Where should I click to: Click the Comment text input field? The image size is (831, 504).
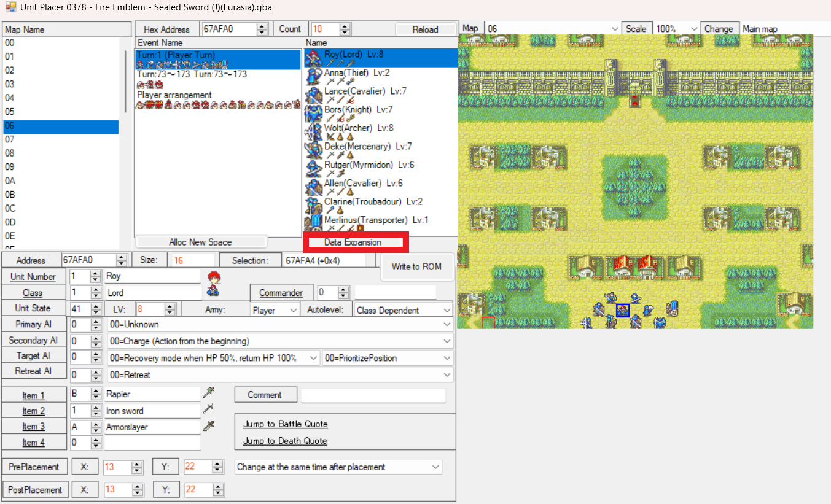373,395
